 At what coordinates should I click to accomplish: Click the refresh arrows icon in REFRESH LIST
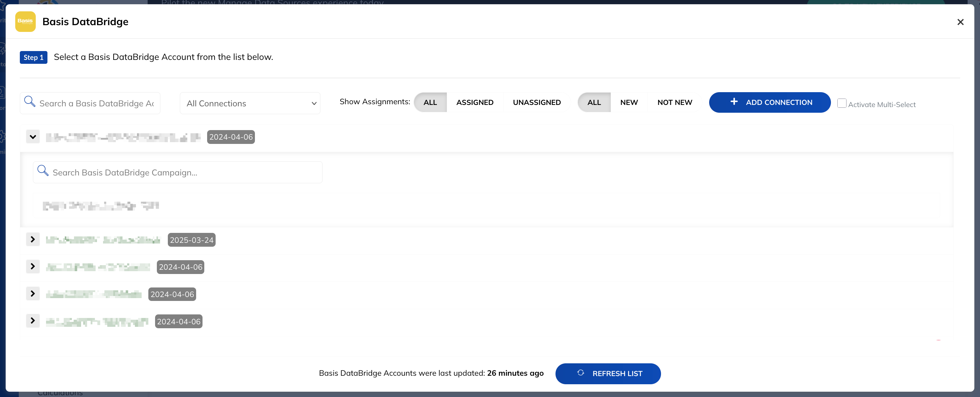pos(581,373)
